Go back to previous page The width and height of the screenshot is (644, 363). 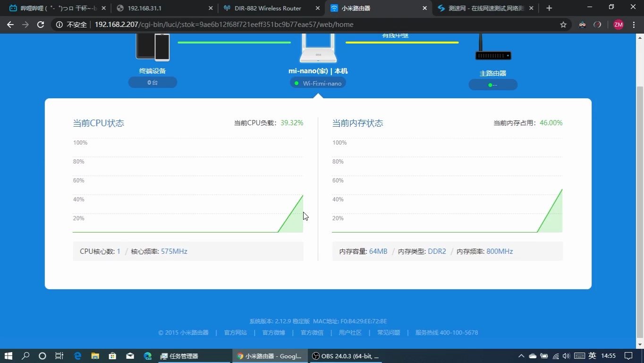10,25
